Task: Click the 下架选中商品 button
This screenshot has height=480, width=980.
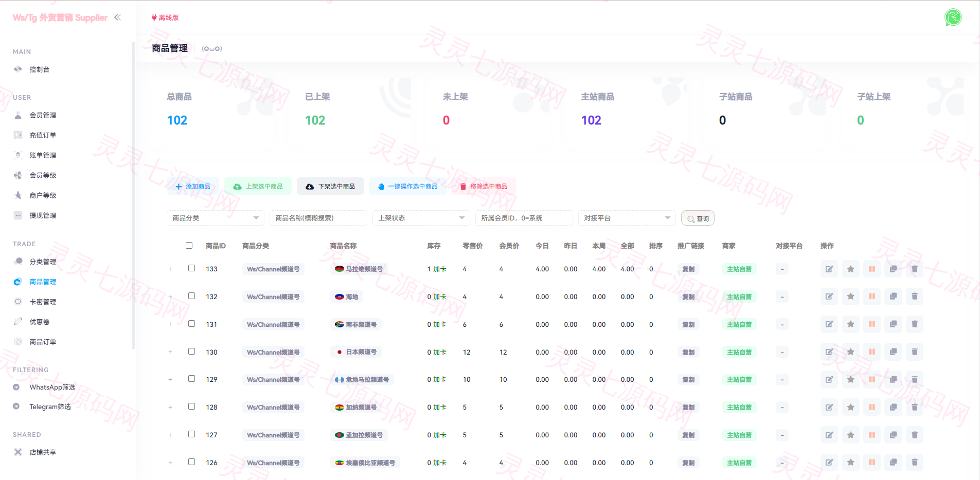Action: pyautogui.click(x=330, y=186)
